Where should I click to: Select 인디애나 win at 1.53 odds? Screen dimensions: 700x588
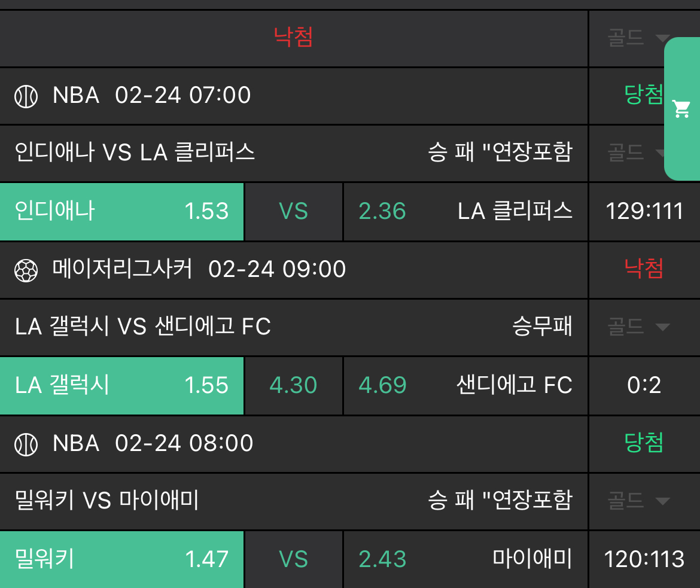[122, 211]
